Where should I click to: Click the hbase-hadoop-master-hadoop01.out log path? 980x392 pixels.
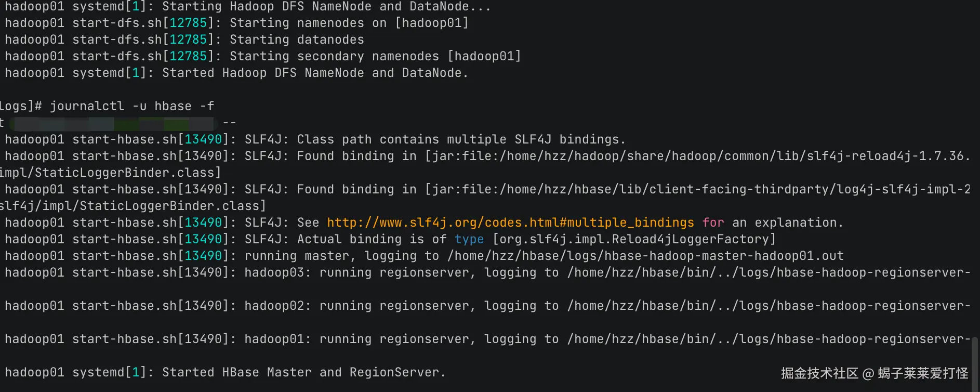coord(645,256)
